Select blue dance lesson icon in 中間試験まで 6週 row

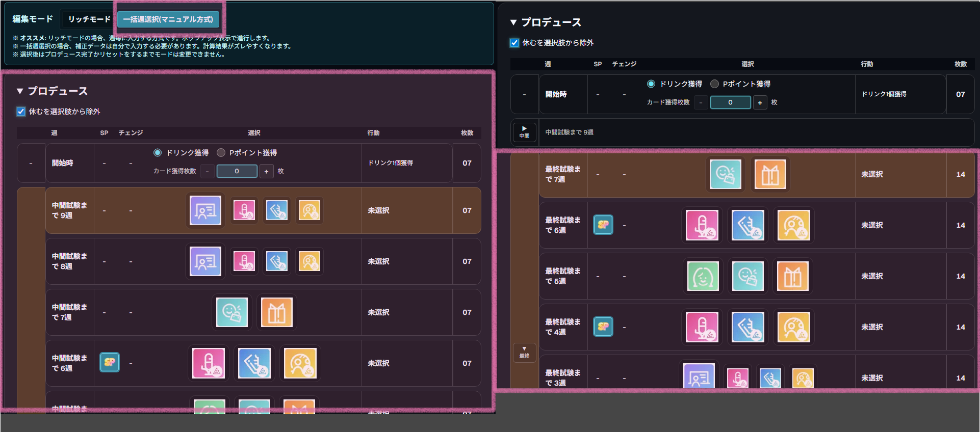[x=254, y=363]
